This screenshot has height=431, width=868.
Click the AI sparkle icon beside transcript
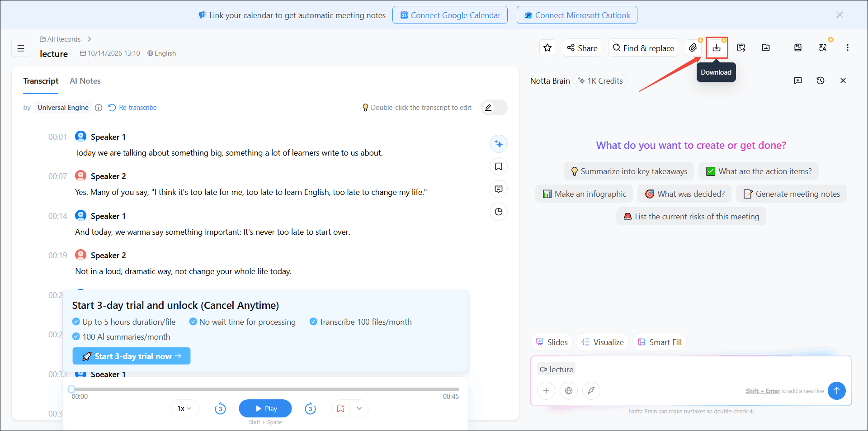pyautogui.click(x=499, y=144)
